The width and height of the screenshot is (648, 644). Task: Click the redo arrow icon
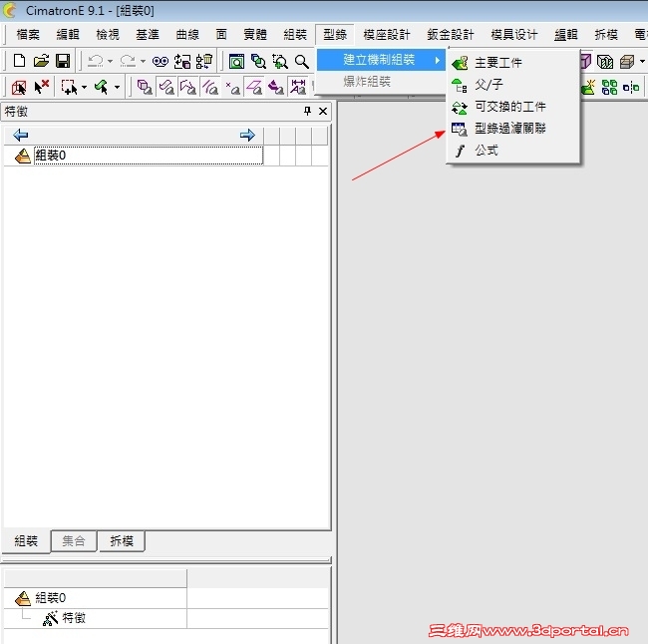click(128, 61)
